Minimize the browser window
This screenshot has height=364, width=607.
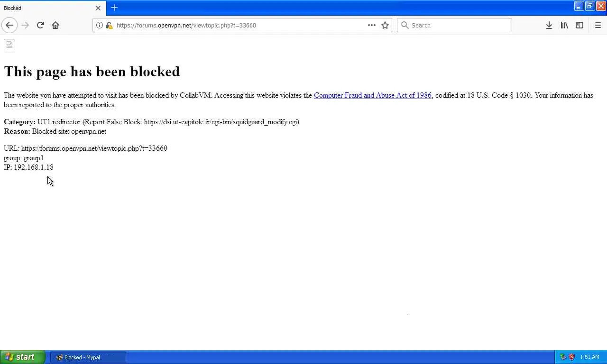(x=579, y=6)
